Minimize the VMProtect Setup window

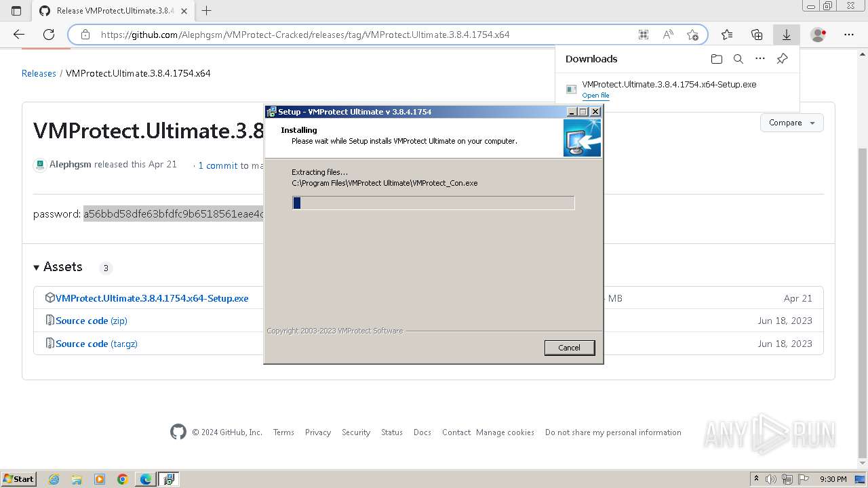click(x=572, y=112)
